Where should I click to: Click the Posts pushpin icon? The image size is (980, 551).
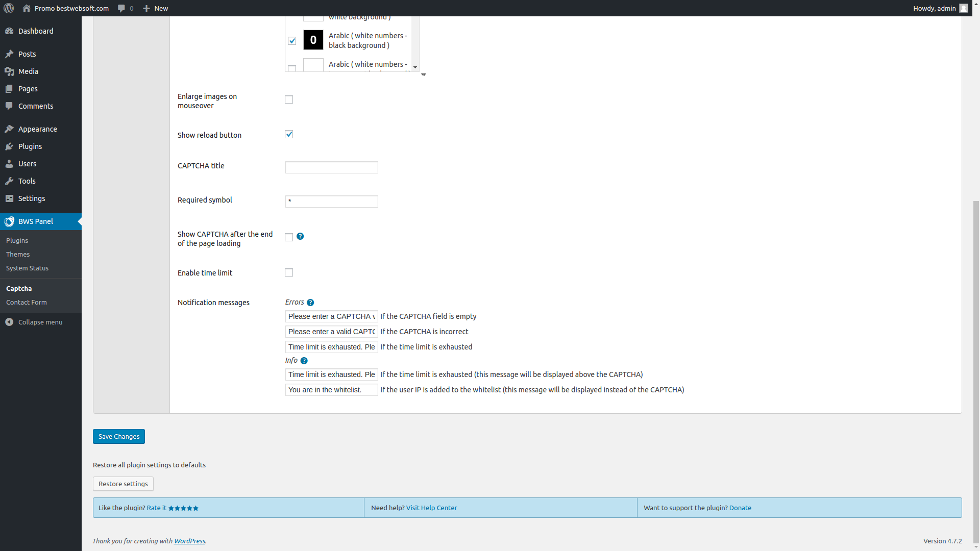tap(9, 54)
